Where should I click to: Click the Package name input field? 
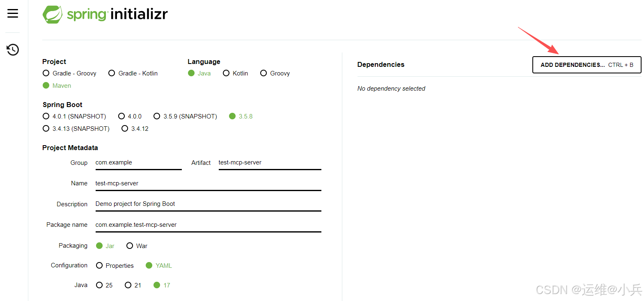(208, 225)
